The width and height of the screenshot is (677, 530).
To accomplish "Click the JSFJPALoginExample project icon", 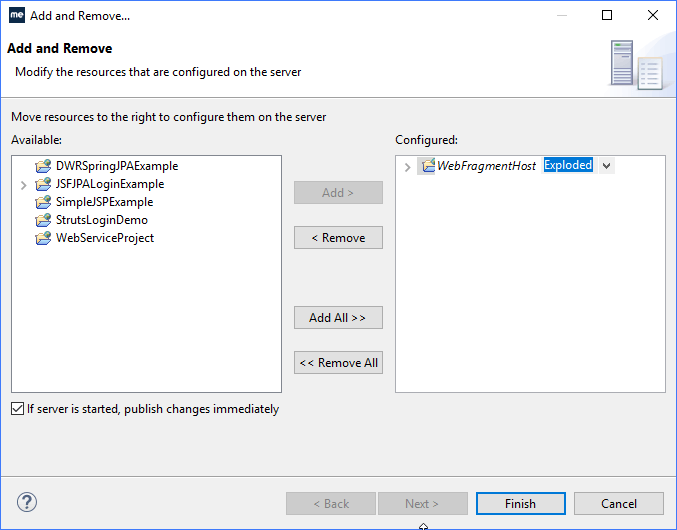I will coord(42,184).
